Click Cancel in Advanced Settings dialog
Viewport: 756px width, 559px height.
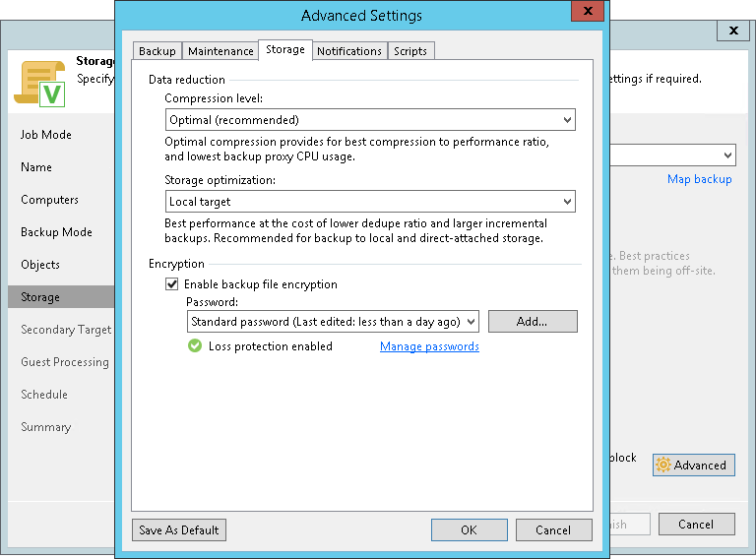[553, 530]
